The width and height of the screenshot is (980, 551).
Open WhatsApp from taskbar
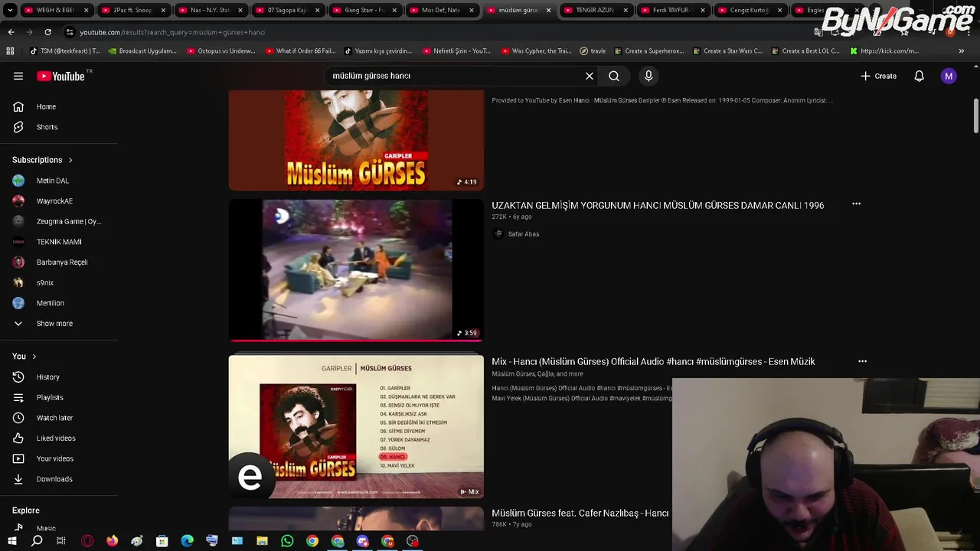(x=287, y=541)
